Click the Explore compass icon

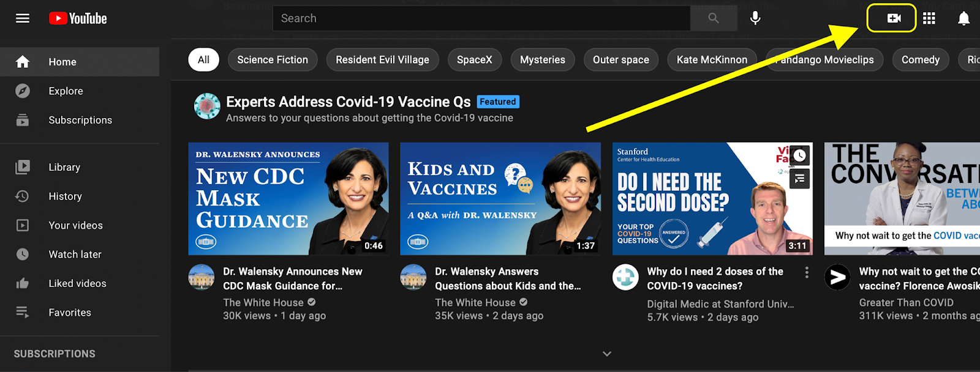coord(23,91)
